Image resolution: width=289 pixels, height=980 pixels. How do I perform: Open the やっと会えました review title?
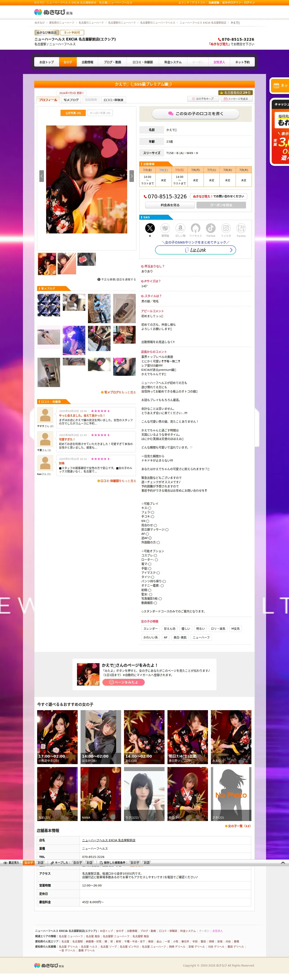82,415
